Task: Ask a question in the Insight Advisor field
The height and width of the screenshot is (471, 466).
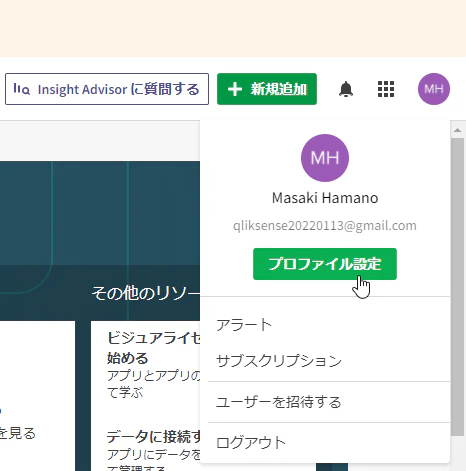Action: tap(107, 89)
